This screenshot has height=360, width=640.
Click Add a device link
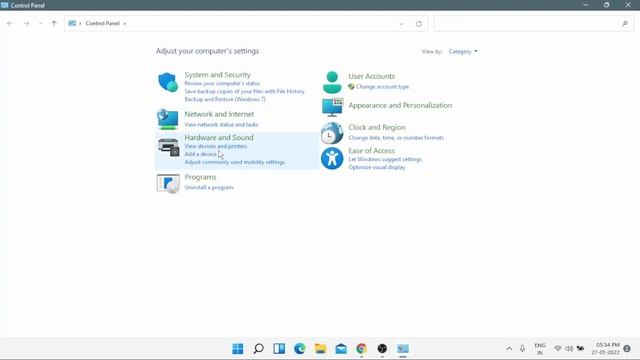(x=200, y=154)
